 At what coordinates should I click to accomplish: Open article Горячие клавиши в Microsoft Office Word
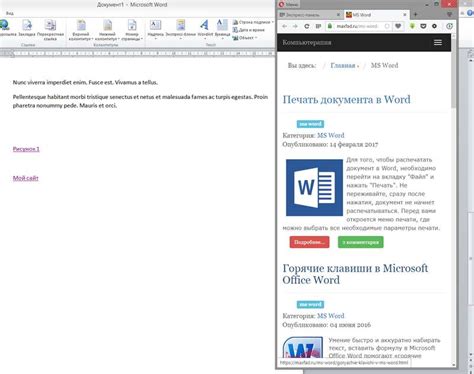355,274
